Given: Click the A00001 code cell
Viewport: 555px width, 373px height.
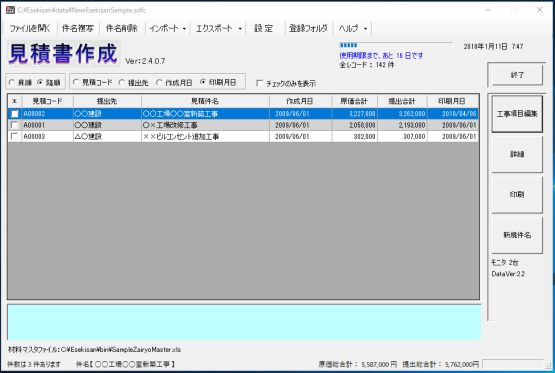Looking at the screenshot, I should [47, 125].
